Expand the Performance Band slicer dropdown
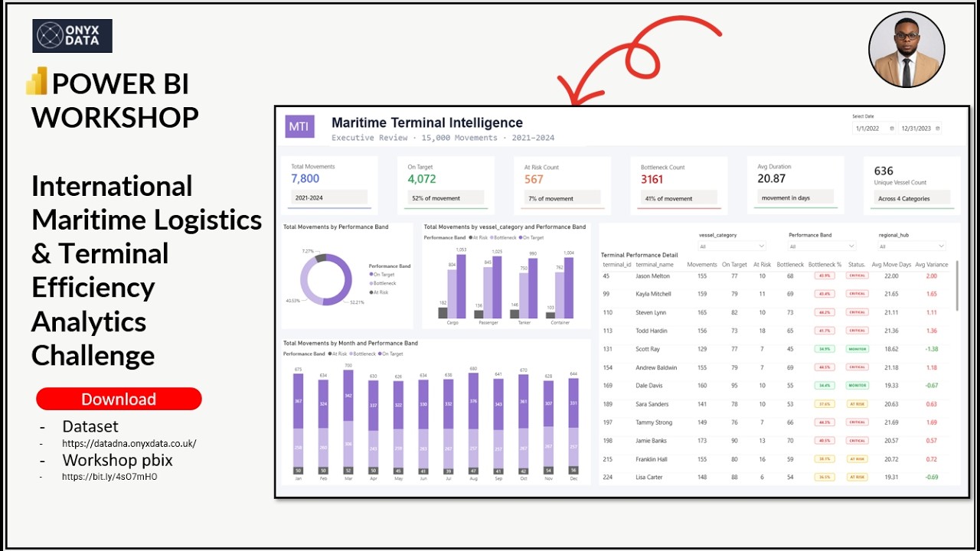This screenshot has height=551, width=980. click(822, 246)
